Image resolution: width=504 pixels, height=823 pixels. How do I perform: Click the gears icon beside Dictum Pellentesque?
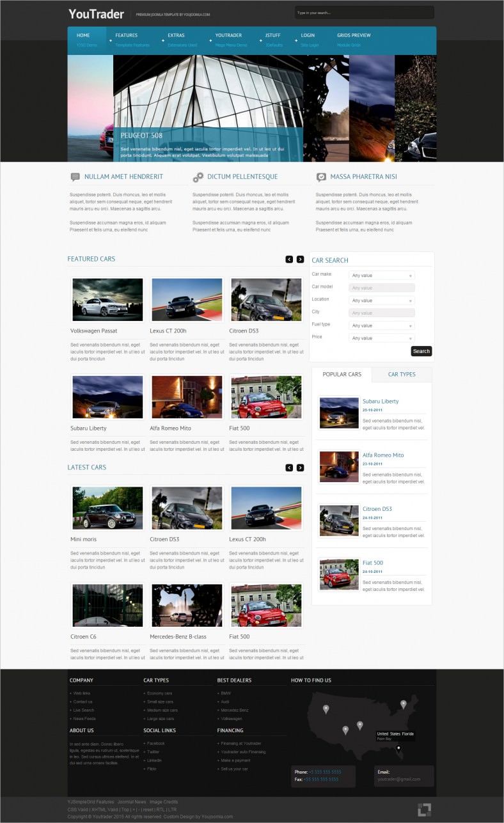click(198, 177)
